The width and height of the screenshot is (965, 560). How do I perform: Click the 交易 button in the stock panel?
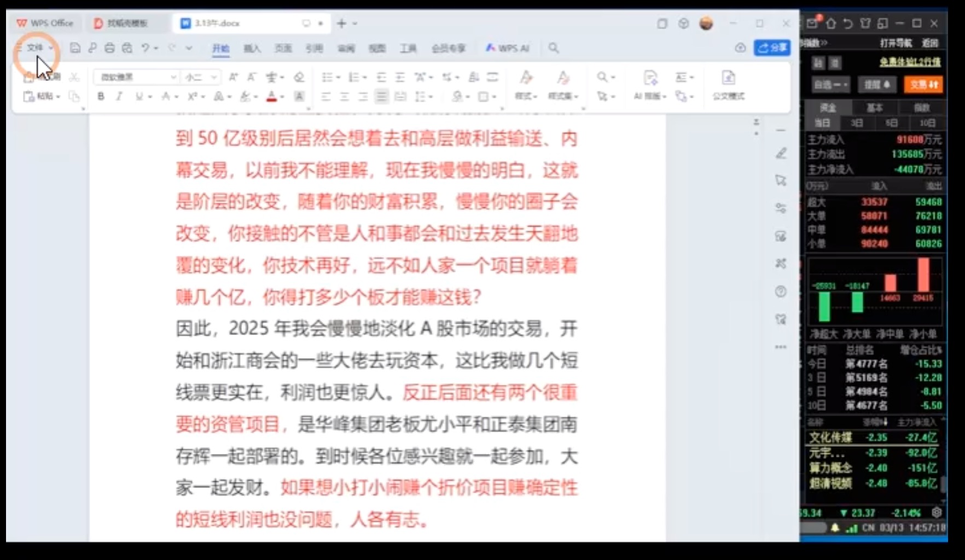pyautogui.click(x=923, y=85)
